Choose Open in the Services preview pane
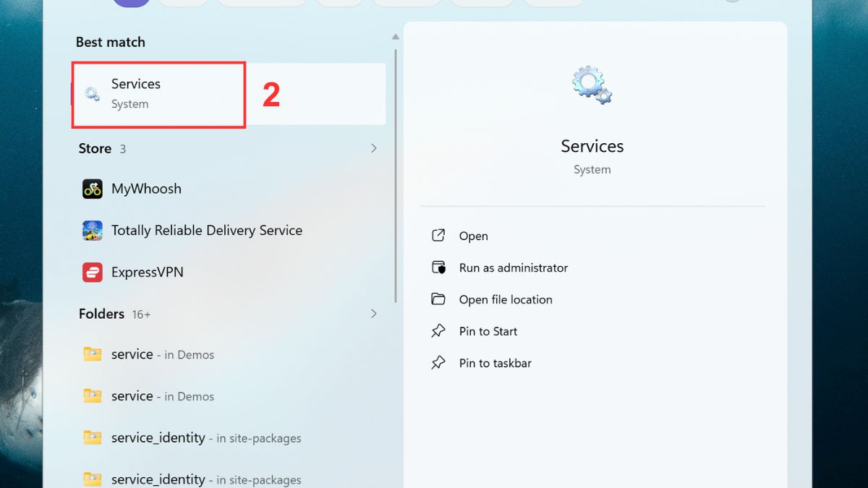This screenshot has width=868, height=488. pos(474,236)
